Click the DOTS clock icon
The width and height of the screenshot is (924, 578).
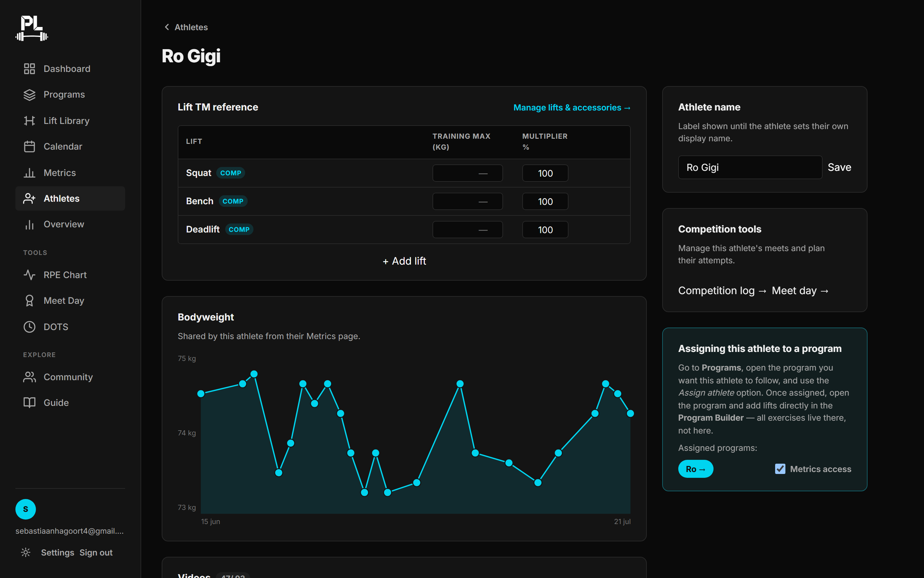click(30, 327)
